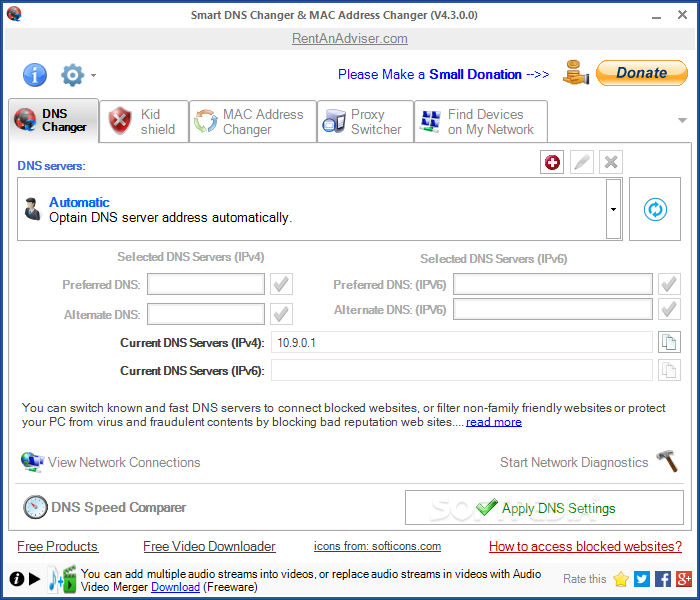
Task: Toggle Alternate DNS IPv4 checkmark
Action: coord(281,314)
